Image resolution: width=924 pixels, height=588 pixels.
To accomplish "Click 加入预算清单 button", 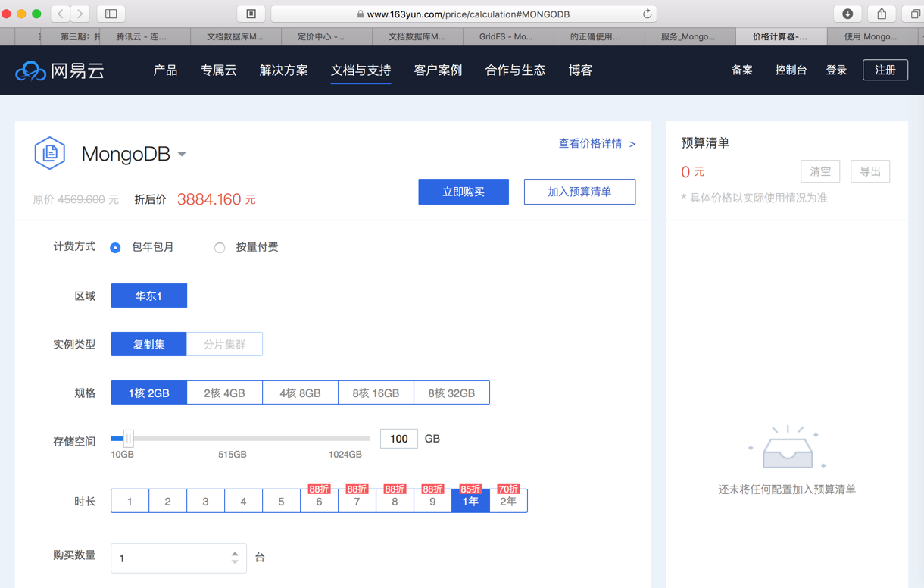I will pyautogui.click(x=579, y=192).
